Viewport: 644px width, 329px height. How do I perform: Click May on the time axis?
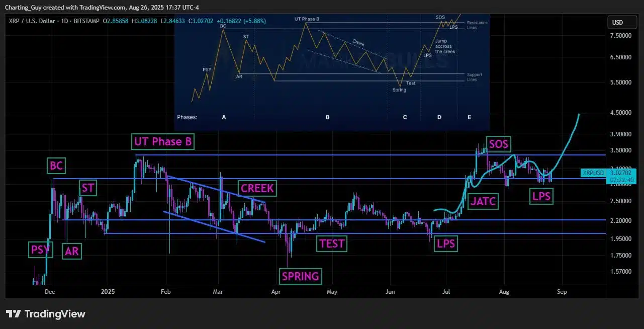(331, 291)
